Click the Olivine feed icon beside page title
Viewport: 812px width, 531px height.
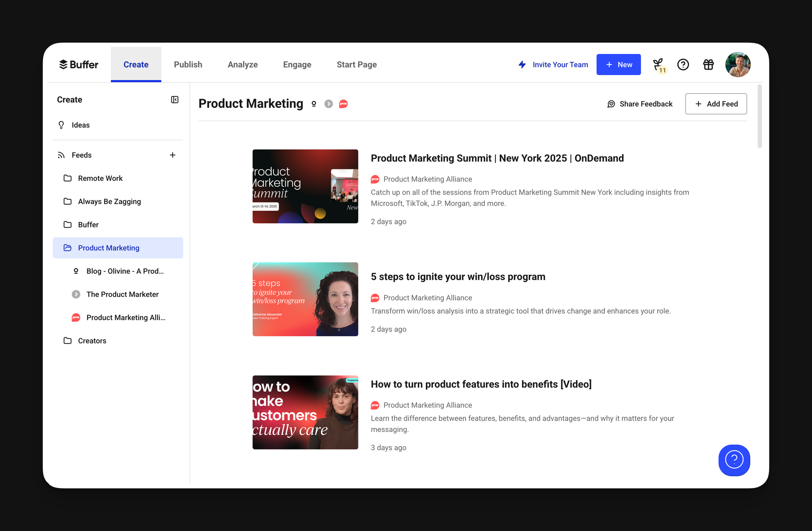tap(314, 104)
